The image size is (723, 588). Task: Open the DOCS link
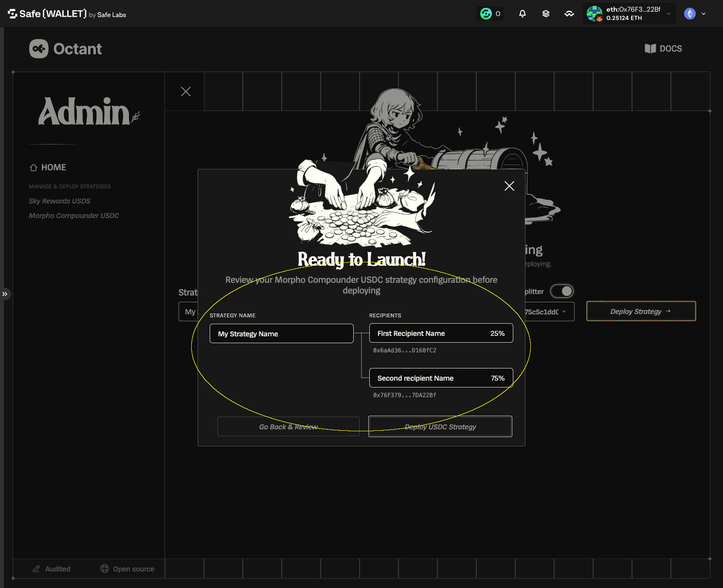[663, 49]
